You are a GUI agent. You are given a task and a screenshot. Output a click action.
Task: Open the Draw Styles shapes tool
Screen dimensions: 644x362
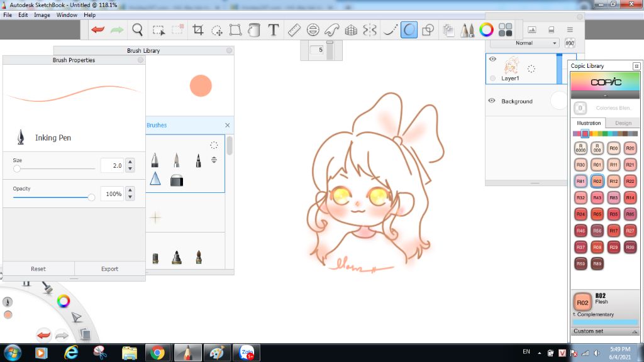click(x=428, y=30)
